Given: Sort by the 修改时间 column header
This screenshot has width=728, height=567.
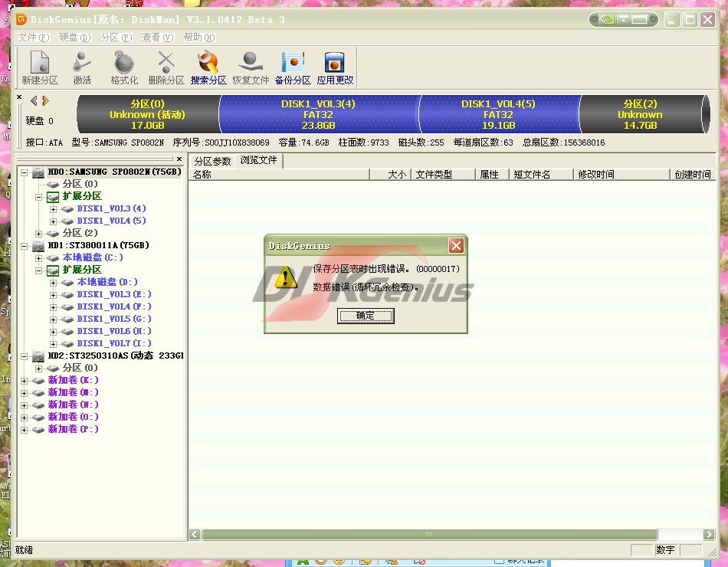Looking at the screenshot, I should coord(621,175).
